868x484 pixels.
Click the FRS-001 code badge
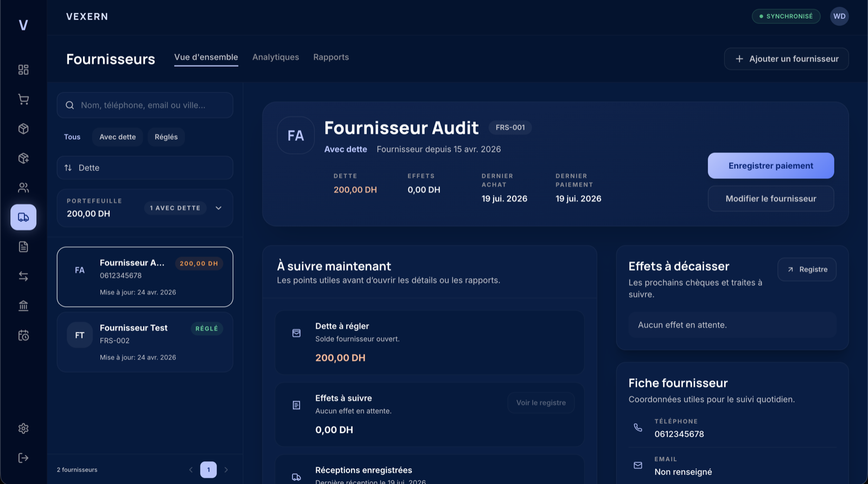(x=510, y=128)
